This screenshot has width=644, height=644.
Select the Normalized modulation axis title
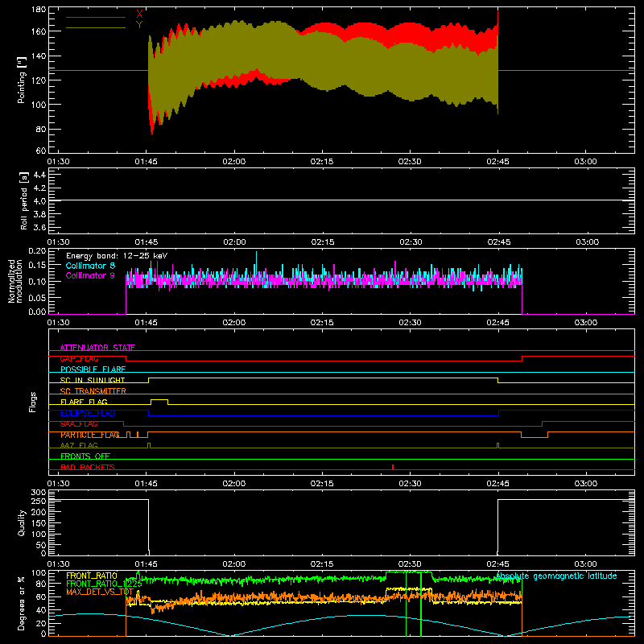coord(14,281)
